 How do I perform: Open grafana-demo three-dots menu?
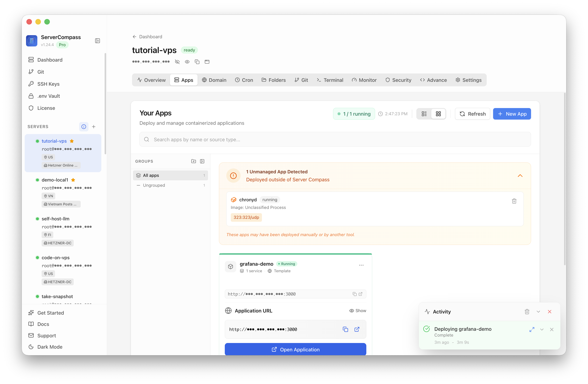(x=361, y=265)
